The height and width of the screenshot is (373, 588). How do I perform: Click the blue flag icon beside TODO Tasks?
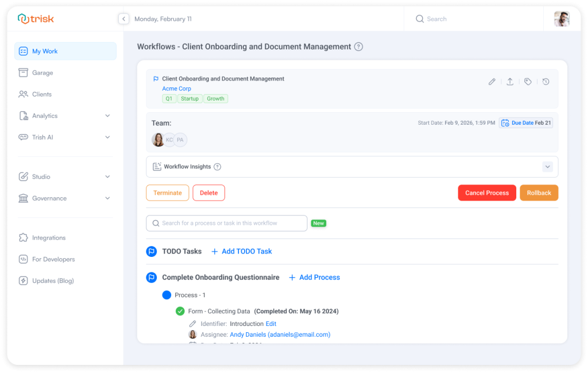151,251
